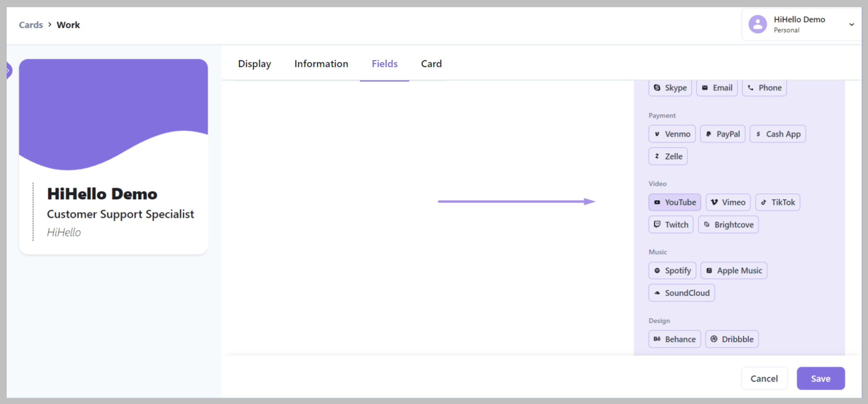Open the account dropdown chevron
The height and width of the screenshot is (404, 868).
pyautogui.click(x=852, y=24)
